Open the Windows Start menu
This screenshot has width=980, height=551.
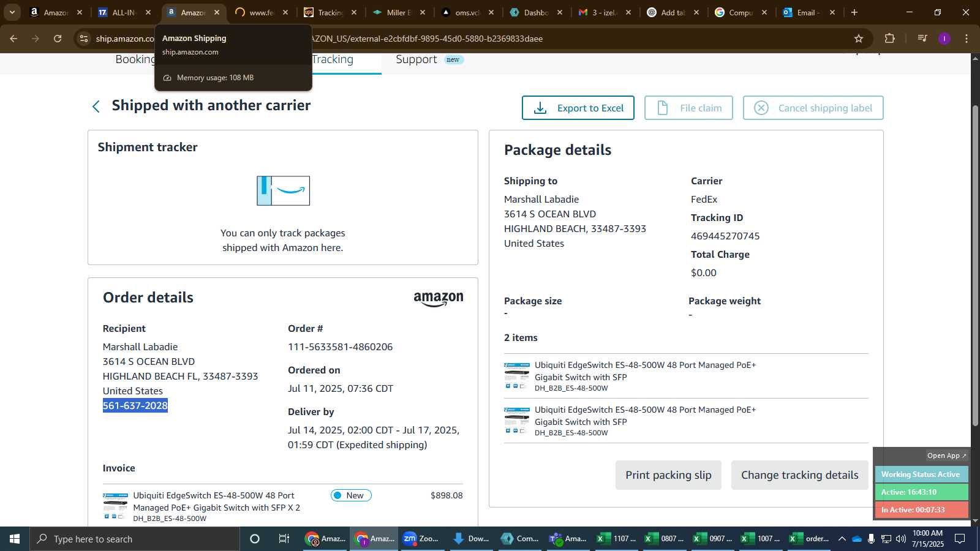click(15, 539)
